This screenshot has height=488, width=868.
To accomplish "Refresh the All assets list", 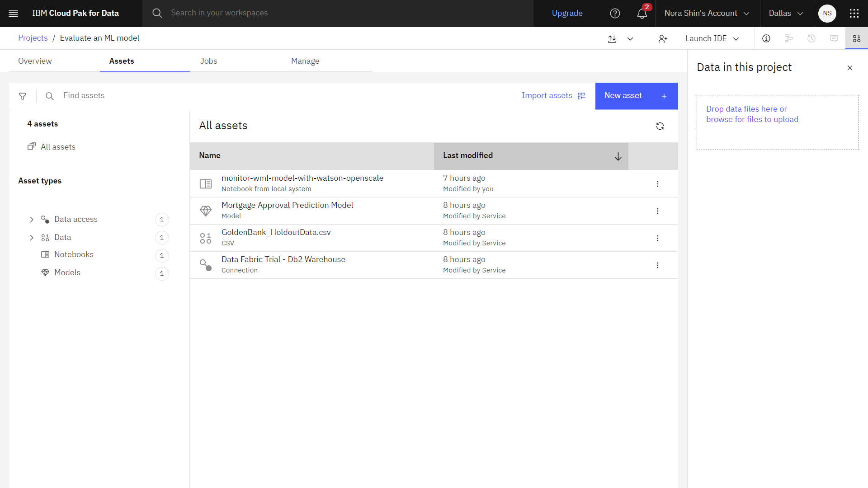I will coord(660,126).
